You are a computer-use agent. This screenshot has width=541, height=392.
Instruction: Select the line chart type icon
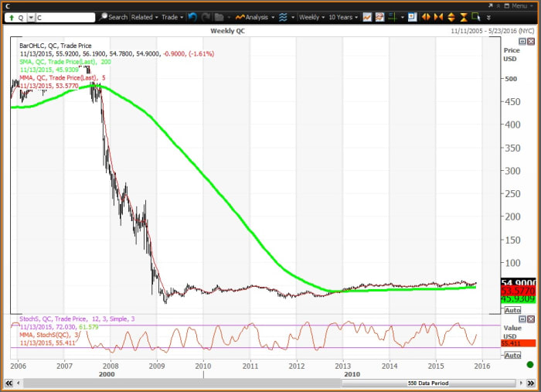coord(367,17)
